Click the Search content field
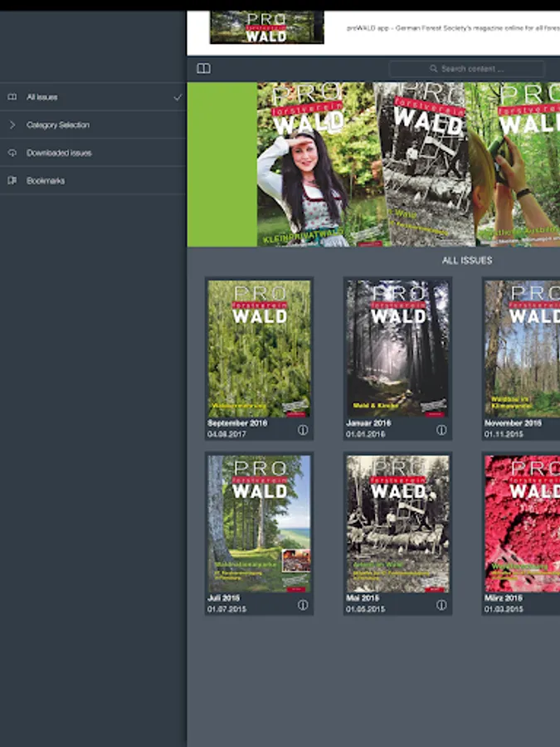Image resolution: width=560 pixels, height=747 pixels. pyautogui.click(x=466, y=69)
